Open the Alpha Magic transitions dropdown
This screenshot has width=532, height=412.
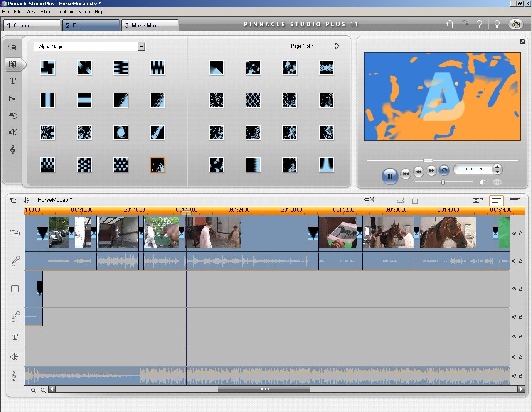click(x=141, y=47)
